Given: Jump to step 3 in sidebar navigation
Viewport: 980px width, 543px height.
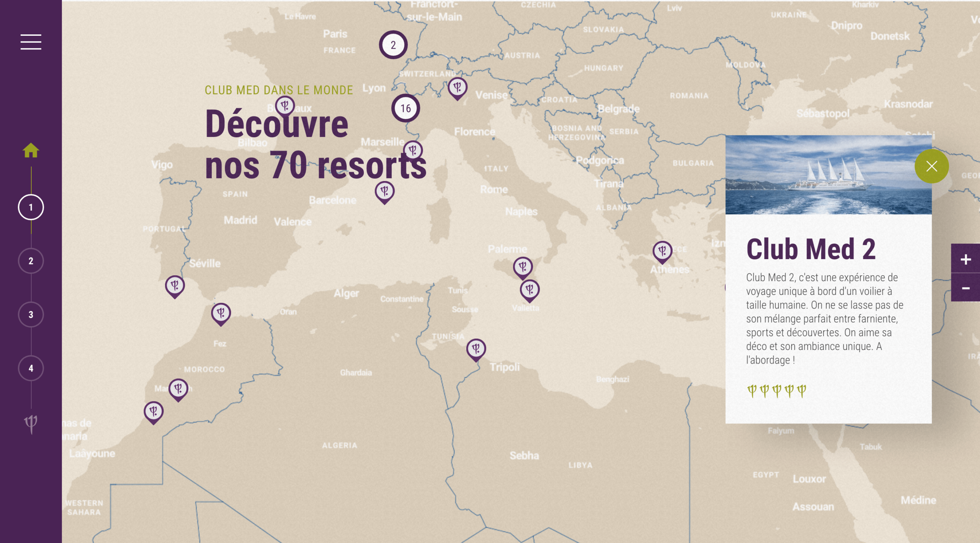Looking at the screenshot, I should click(31, 315).
